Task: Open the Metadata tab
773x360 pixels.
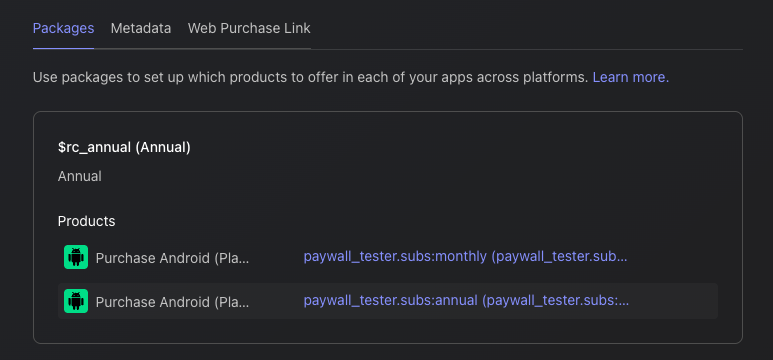Action: (x=141, y=29)
